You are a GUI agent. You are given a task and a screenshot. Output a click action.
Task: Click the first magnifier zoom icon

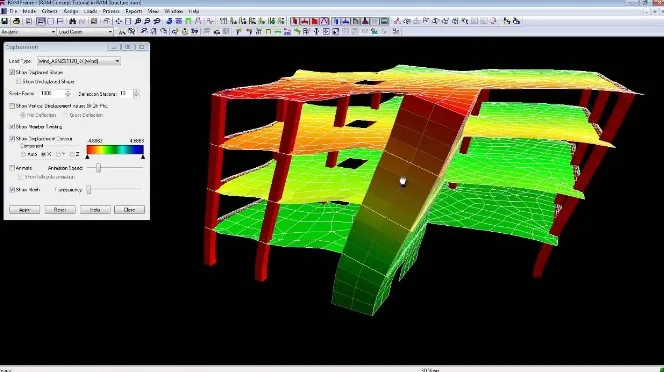pos(138,21)
